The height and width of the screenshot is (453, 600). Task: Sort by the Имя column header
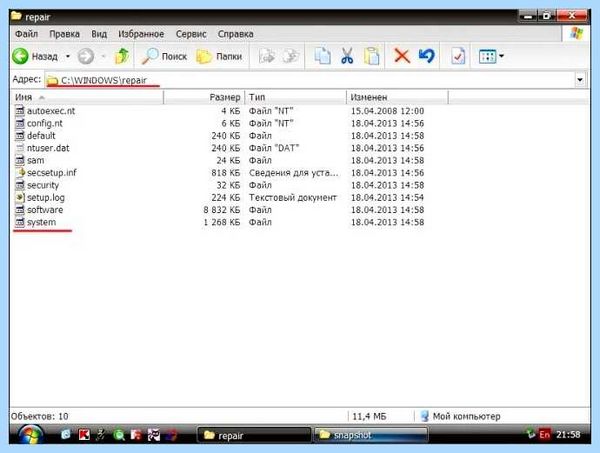coord(87,97)
